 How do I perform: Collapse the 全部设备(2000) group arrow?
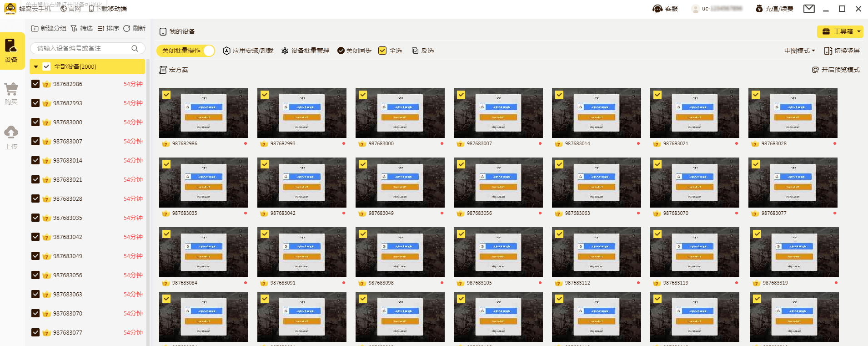point(36,66)
